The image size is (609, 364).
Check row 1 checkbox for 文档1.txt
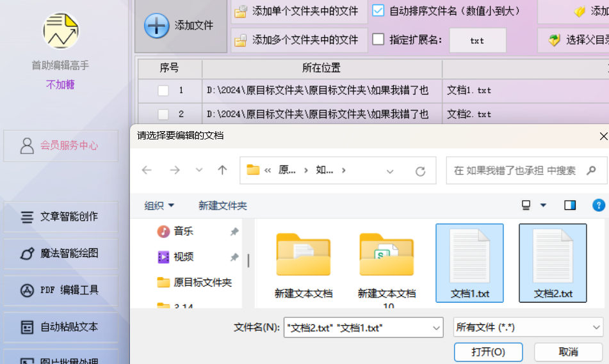pos(163,91)
